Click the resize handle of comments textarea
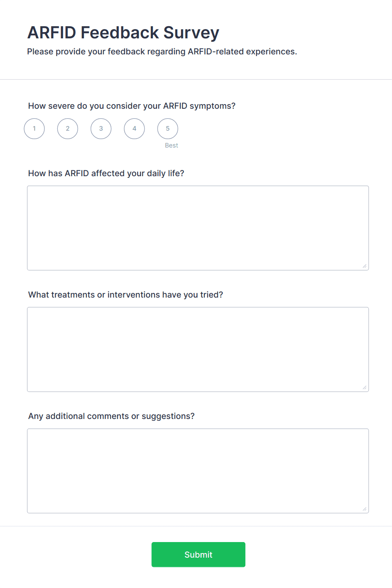This screenshot has width=392, height=588. point(365,508)
